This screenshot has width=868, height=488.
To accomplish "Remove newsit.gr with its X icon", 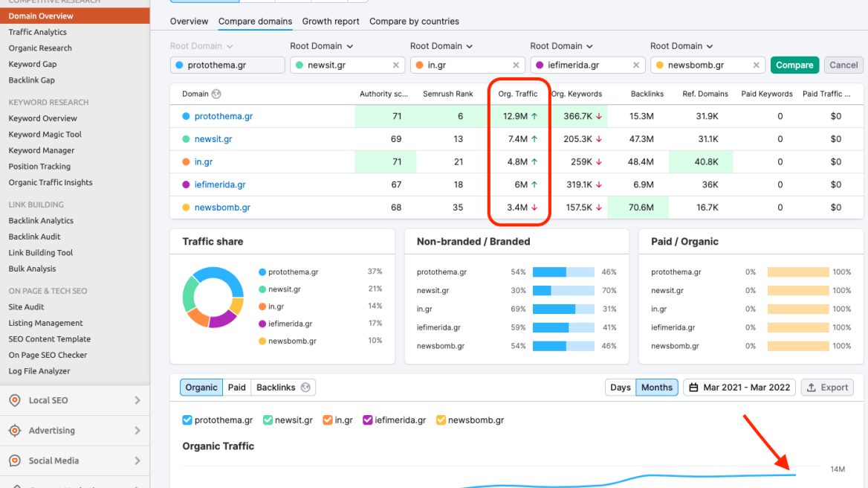I will point(396,65).
